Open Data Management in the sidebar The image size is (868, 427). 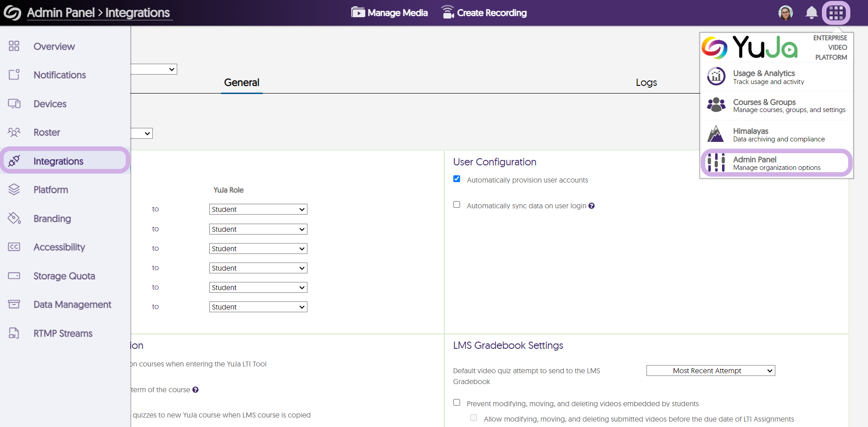pyautogui.click(x=72, y=305)
